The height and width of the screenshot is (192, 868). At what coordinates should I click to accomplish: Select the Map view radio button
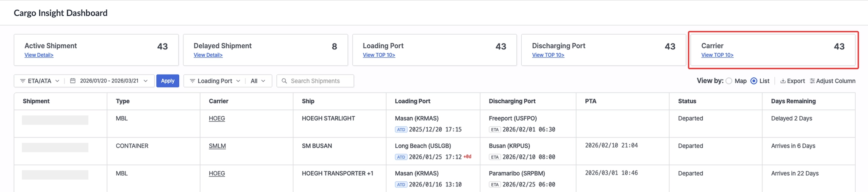point(729,81)
